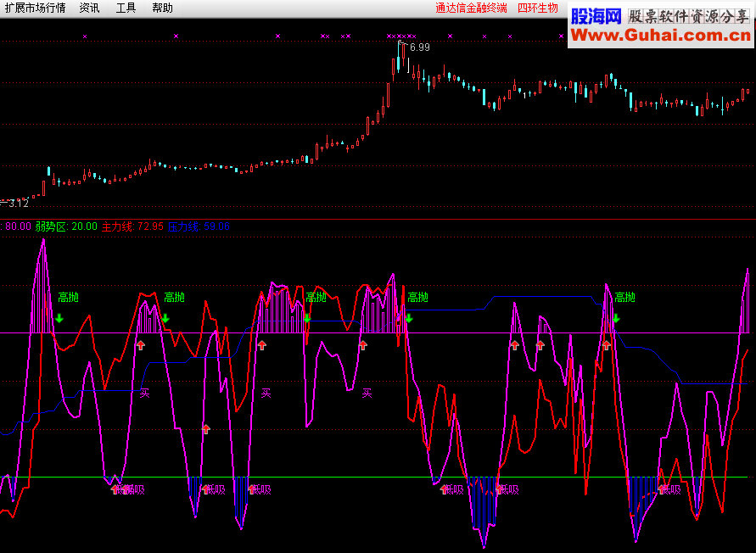Select the 压力线: 59.06 legend entry
Viewport: 756px width, 553px height.
click(x=199, y=226)
